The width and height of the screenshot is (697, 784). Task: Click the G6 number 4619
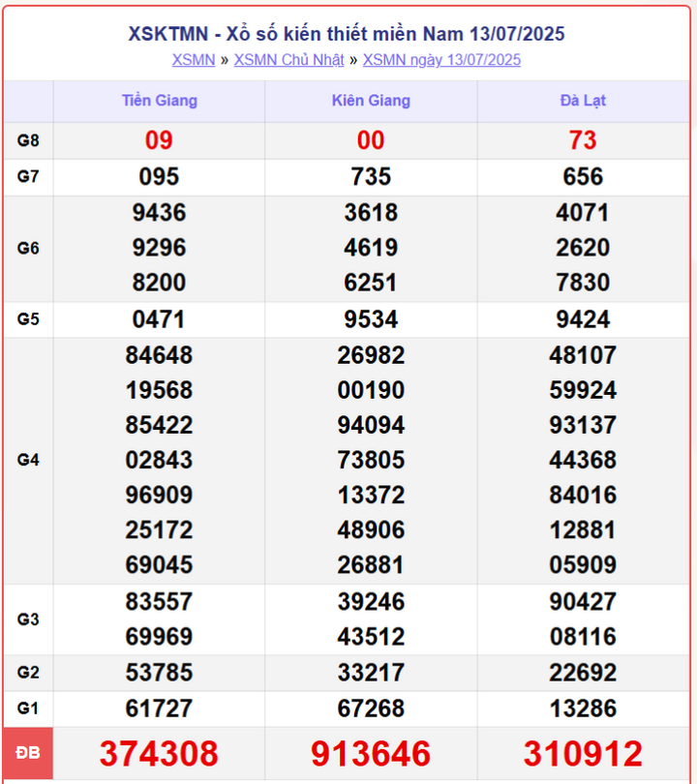pos(371,248)
